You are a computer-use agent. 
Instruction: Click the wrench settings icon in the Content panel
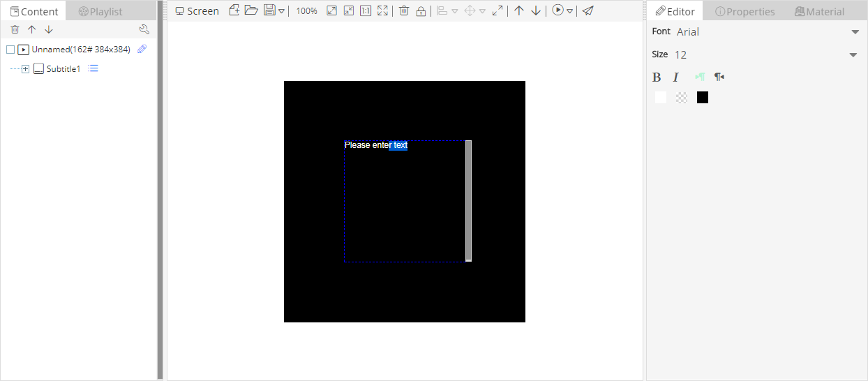[x=144, y=29]
